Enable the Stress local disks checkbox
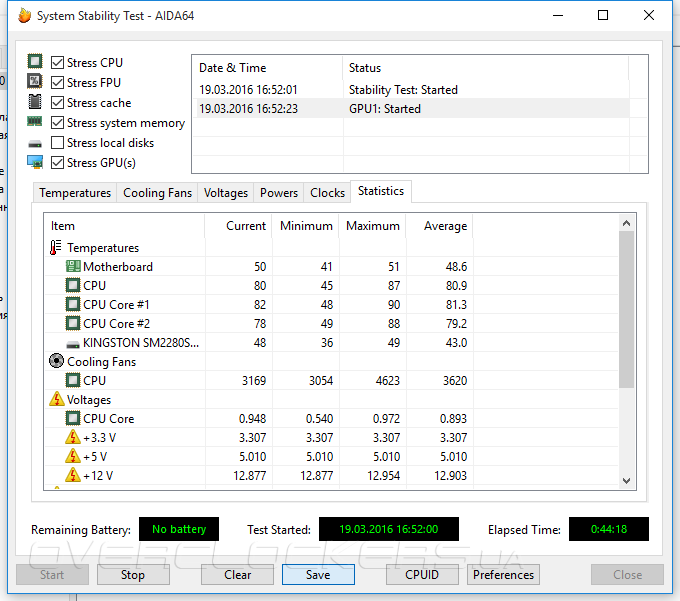The image size is (680, 601). (x=57, y=143)
